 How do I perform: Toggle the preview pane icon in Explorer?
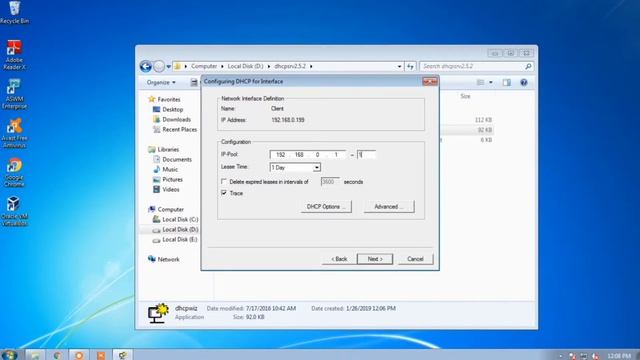[x=507, y=82]
